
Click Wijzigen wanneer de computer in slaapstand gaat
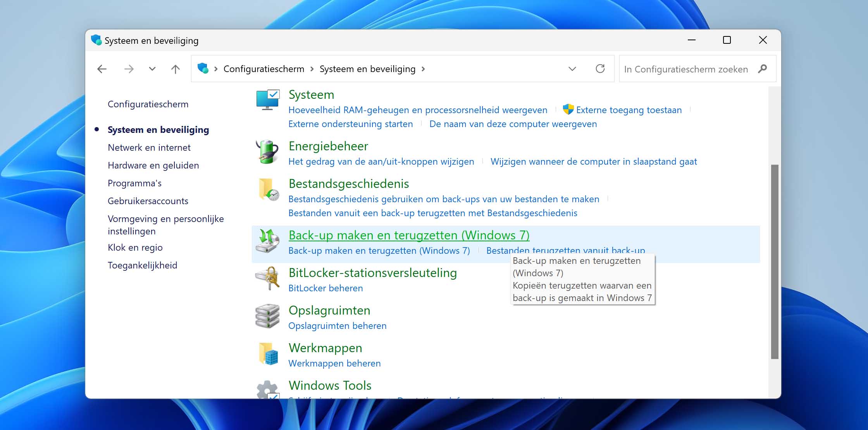(x=594, y=162)
